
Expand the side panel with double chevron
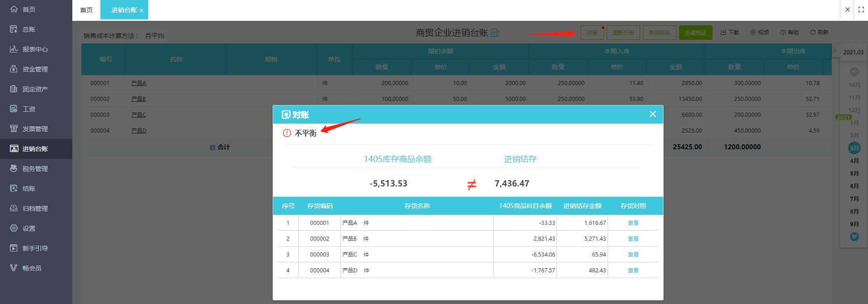pos(835,50)
